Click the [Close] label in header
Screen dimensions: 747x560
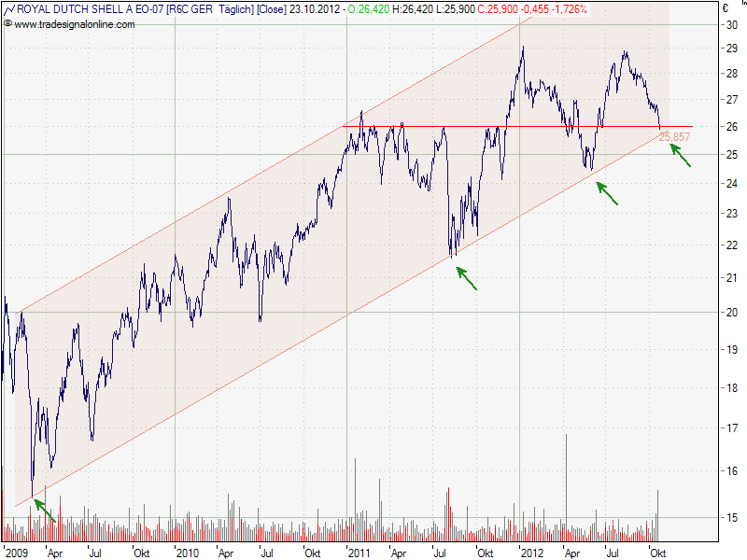[272, 9]
